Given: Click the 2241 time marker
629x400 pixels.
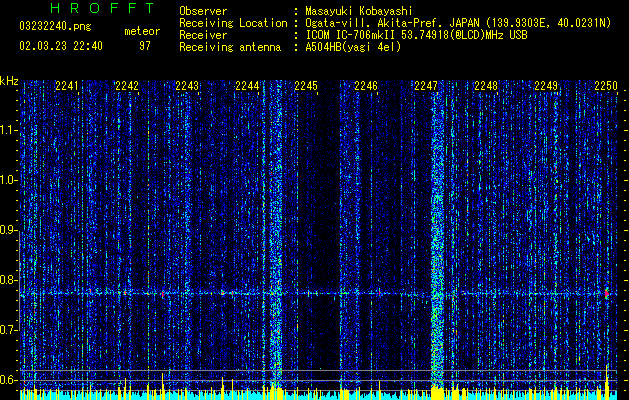Looking at the screenshot, I should (x=67, y=86).
